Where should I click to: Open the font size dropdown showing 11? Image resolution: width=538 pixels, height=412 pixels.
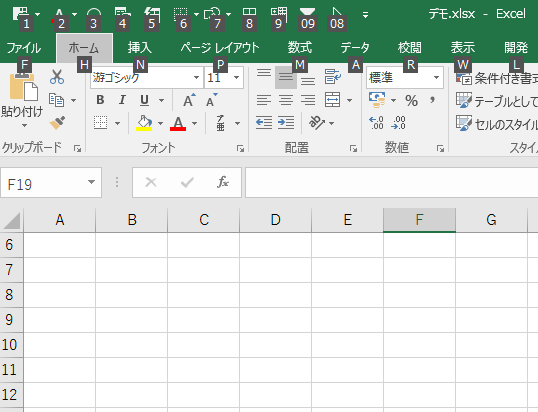coord(236,78)
